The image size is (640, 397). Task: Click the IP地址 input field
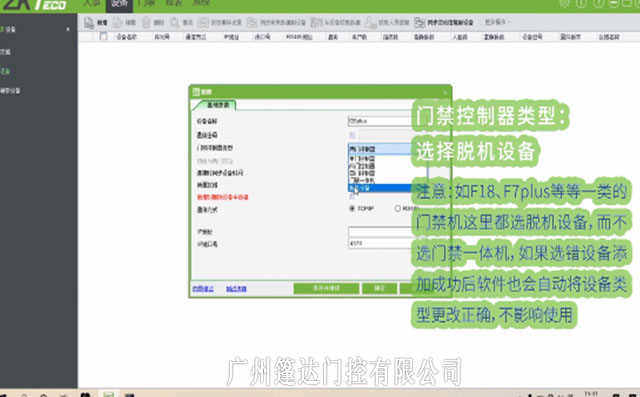click(380, 232)
